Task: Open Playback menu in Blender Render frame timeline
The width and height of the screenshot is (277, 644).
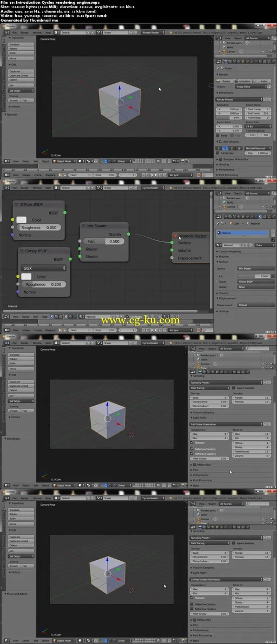Action: (x=50, y=175)
